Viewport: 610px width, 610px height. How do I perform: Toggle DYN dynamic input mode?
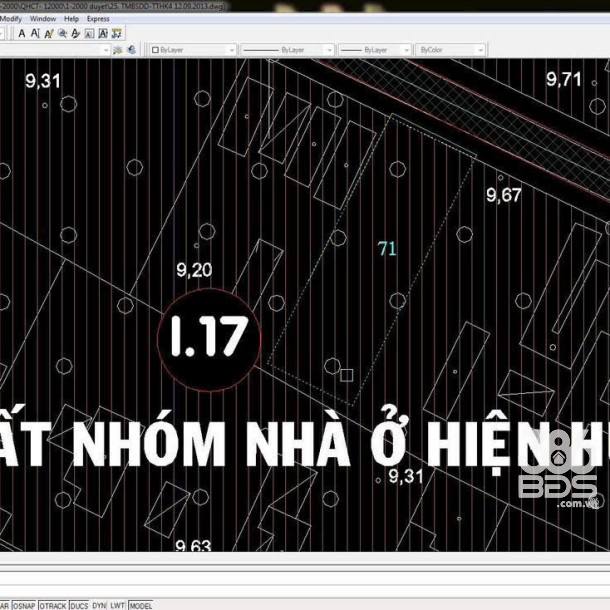click(x=99, y=606)
